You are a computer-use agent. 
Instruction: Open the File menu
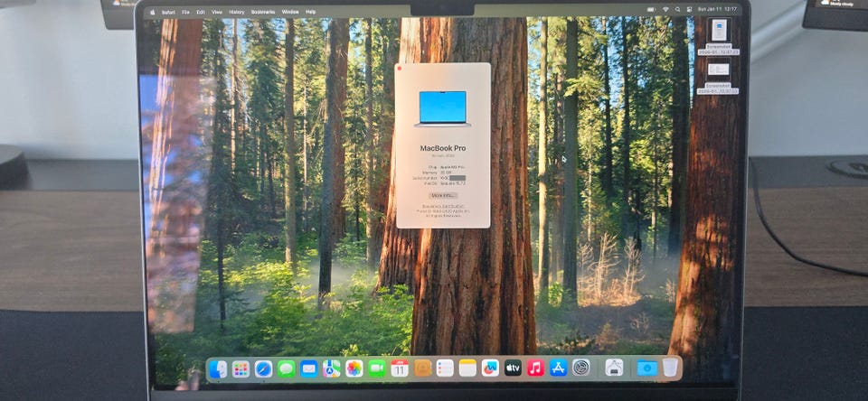[185, 12]
